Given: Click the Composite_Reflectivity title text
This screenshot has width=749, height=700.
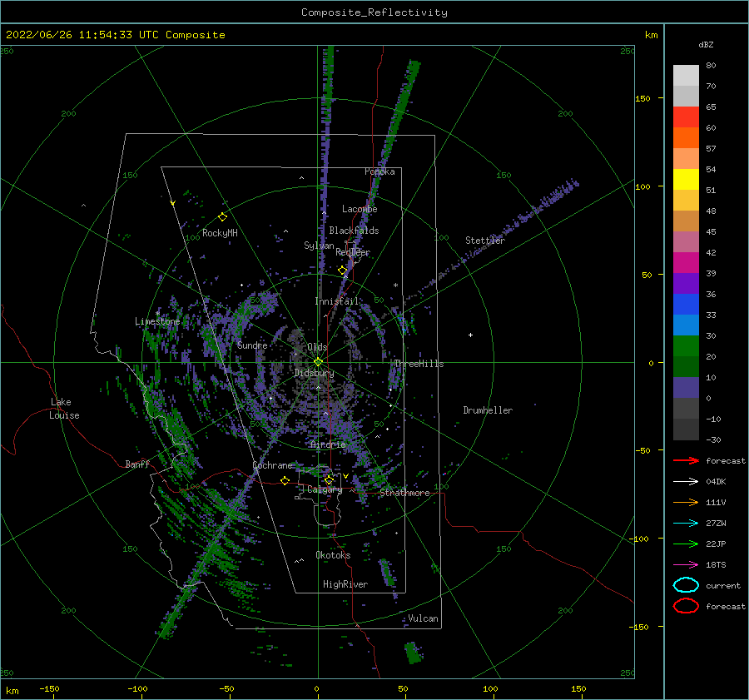Looking at the screenshot, I should point(374,12).
